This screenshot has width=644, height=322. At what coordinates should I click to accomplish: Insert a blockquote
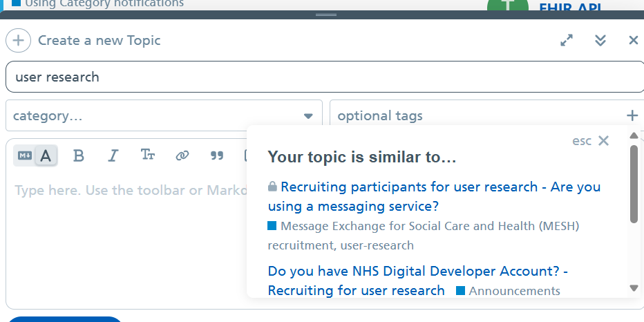pos(217,155)
